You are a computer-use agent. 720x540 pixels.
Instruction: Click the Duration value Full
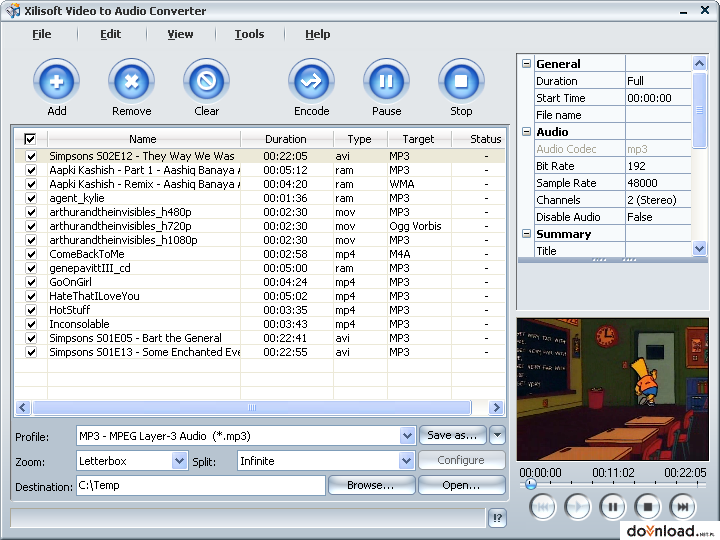point(658,81)
